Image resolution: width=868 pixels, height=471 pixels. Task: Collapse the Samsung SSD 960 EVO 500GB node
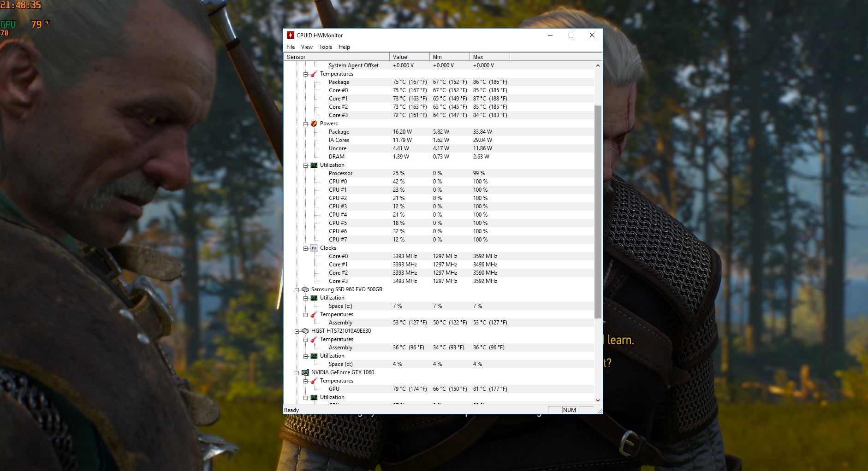click(x=297, y=290)
